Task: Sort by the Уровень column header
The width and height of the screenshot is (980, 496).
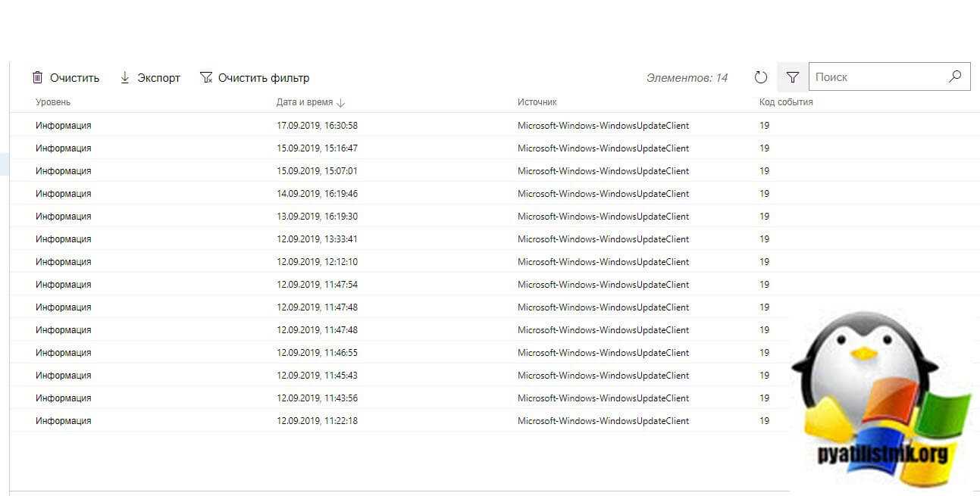Action: [x=53, y=102]
